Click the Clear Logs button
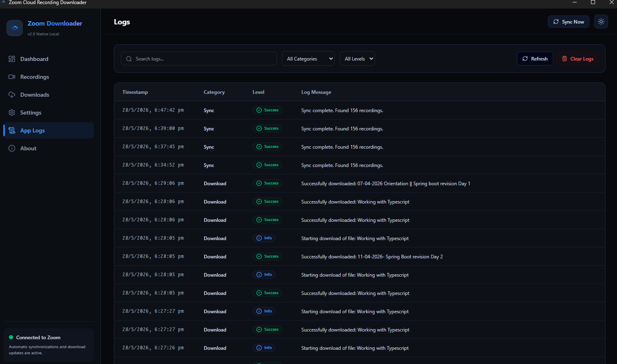 point(578,58)
